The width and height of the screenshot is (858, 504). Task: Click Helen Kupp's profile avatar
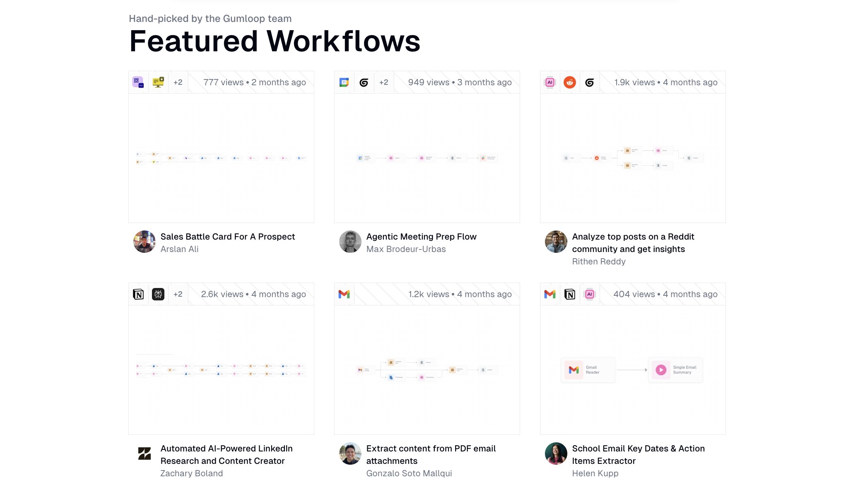pyautogui.click(x=556, y=454)
